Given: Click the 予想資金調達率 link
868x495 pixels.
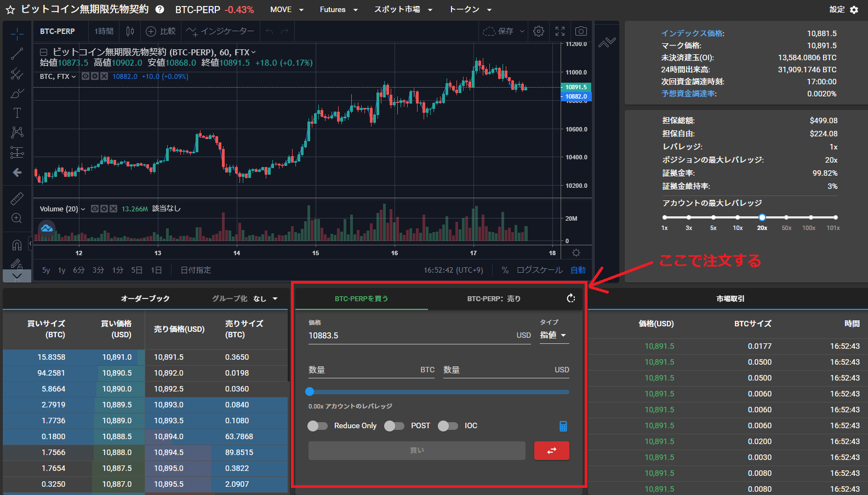Looking at the screenshot, I should pyautogui.click(x=689, y=94).
